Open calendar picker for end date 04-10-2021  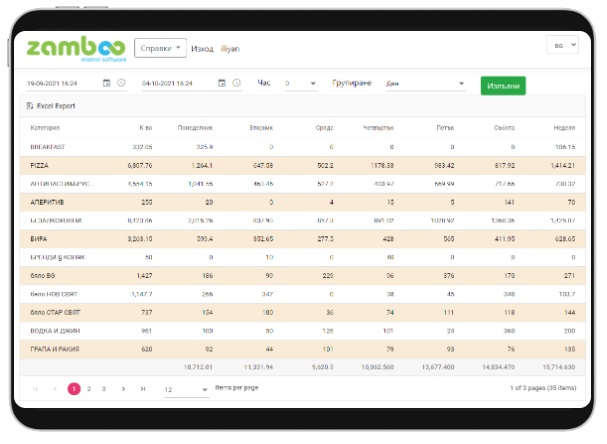coord(222,83)
